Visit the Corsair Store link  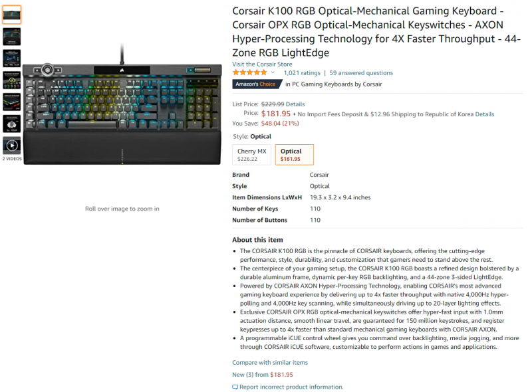click(262, 64)
